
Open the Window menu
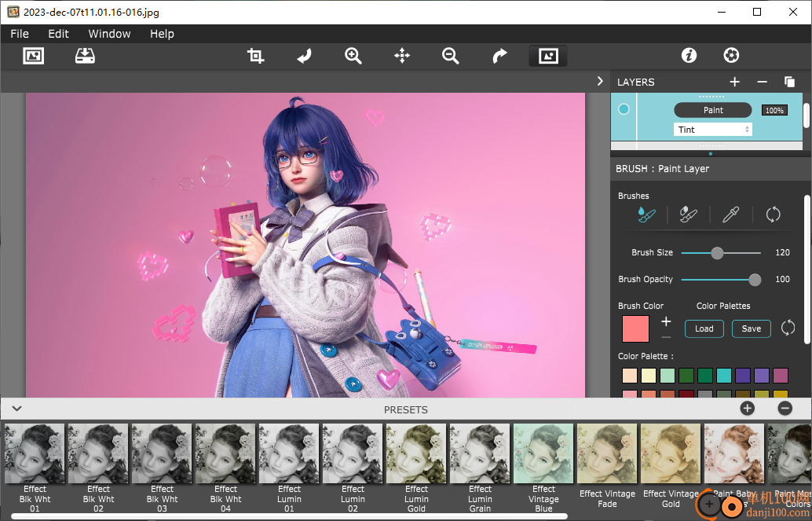[109, 34]
